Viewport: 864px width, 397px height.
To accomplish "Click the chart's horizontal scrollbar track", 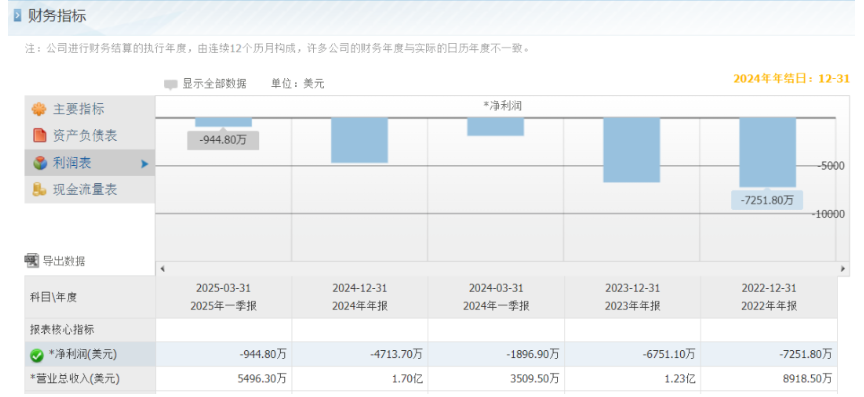I will (502, 269).
